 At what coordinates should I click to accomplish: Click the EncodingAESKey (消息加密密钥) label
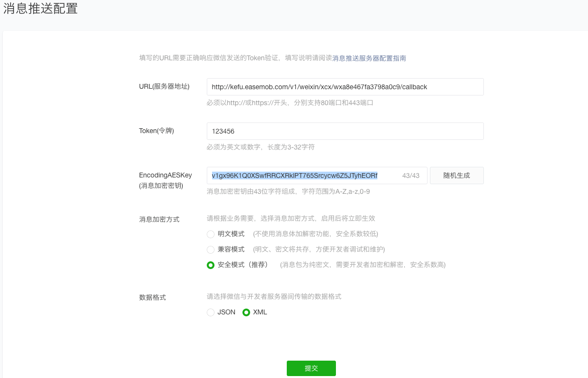tap(165, 180)
